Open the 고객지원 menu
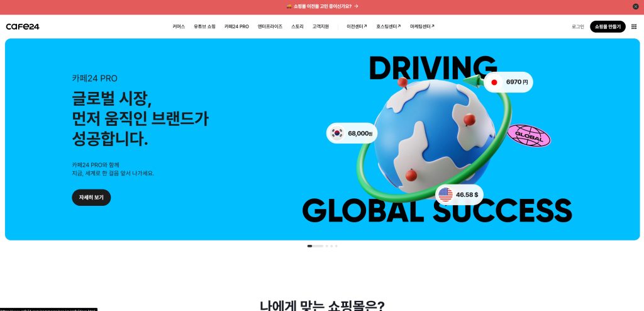Viewport: 644px width, 311px height. click(321, 26)
